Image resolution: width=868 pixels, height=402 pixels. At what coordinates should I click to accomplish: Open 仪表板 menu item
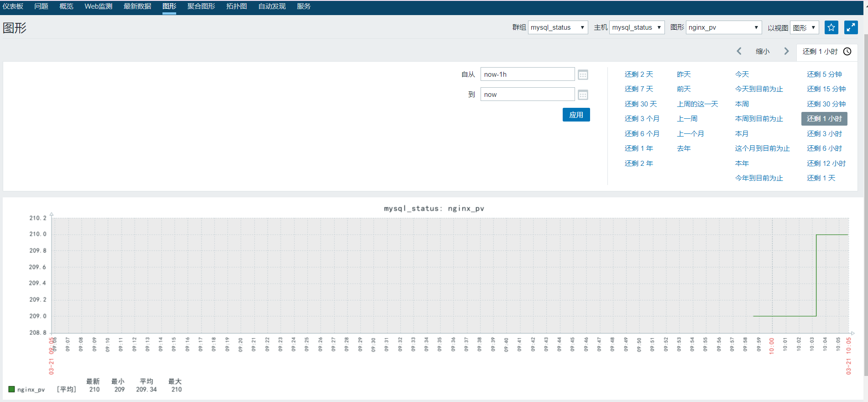point(13,6)
